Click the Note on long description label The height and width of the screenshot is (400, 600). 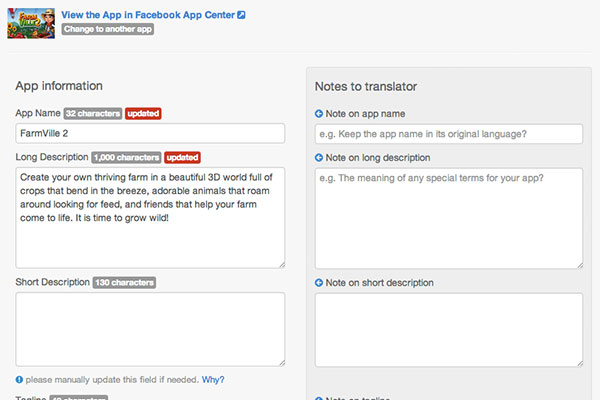[378, 158]
